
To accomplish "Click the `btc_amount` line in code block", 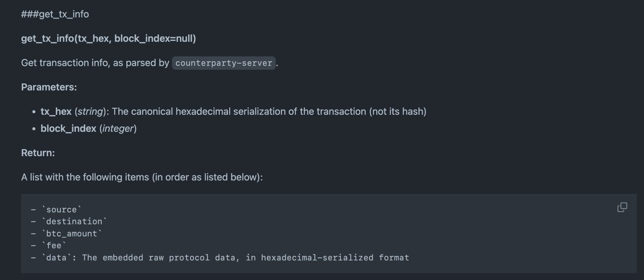I will click(x=66, y=234).
